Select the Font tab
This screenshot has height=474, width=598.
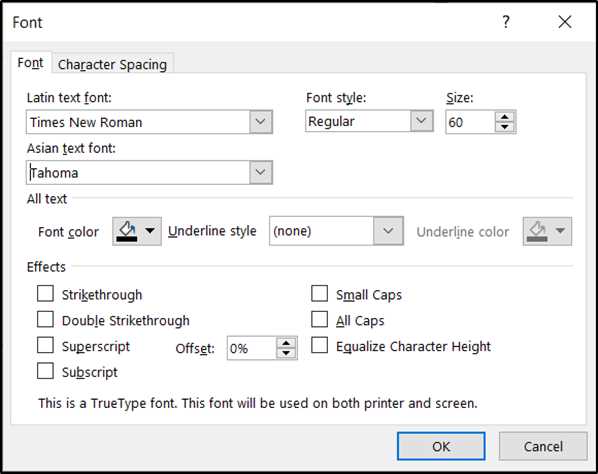[x=31, y=63]
